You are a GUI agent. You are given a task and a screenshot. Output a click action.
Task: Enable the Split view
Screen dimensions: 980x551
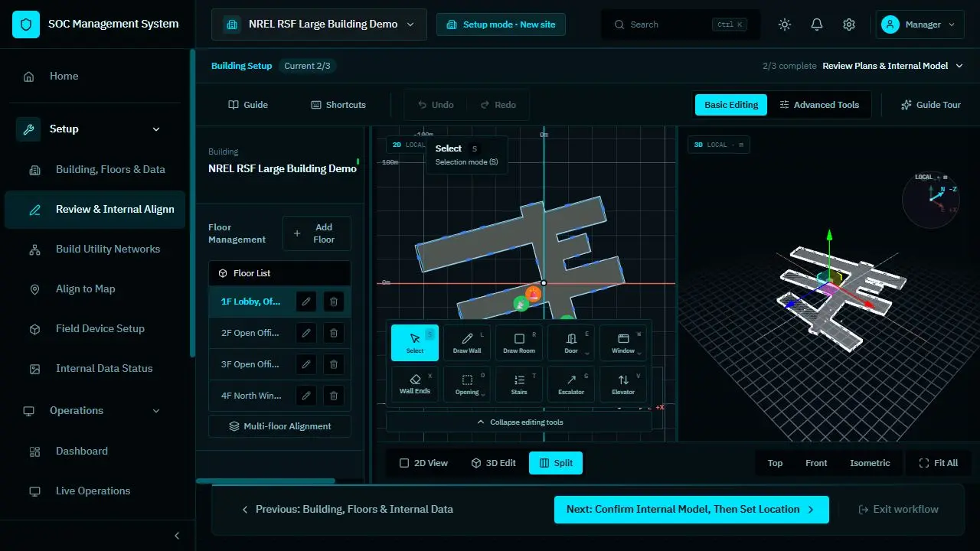(556, 463)
